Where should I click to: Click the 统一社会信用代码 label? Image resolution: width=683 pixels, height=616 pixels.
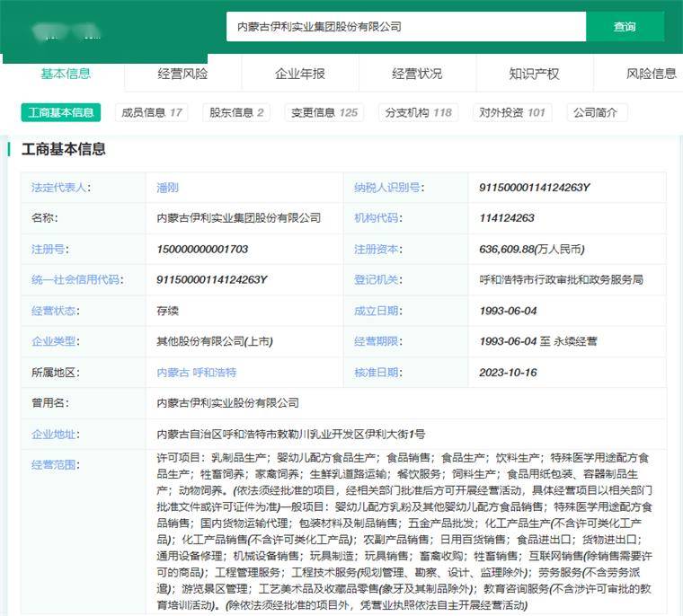(x=77, y=280)
